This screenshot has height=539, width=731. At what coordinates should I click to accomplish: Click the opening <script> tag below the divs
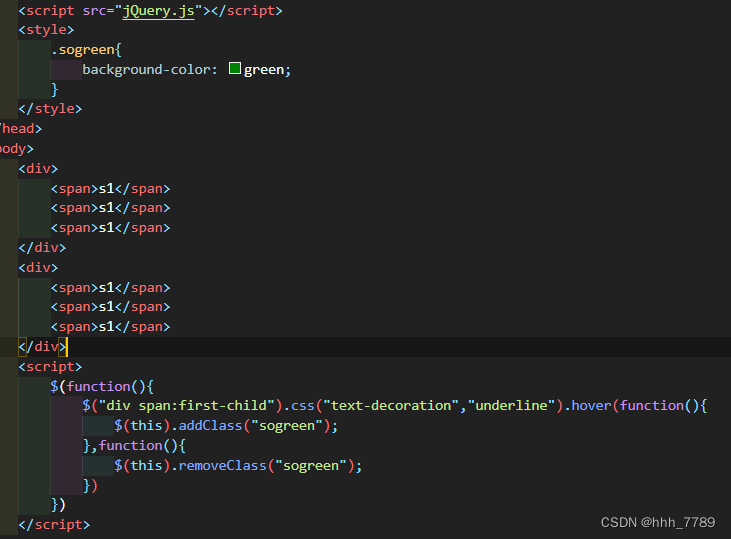(50, 367)
